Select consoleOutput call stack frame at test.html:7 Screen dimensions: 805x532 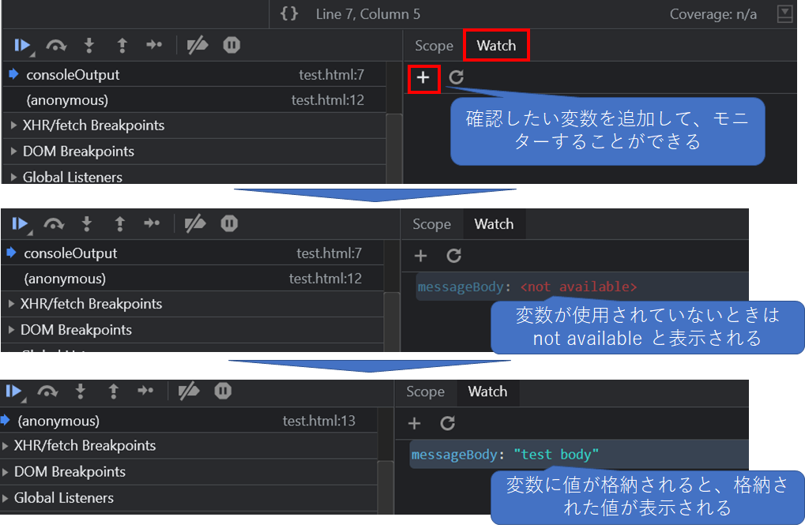(x=194, y=75)
